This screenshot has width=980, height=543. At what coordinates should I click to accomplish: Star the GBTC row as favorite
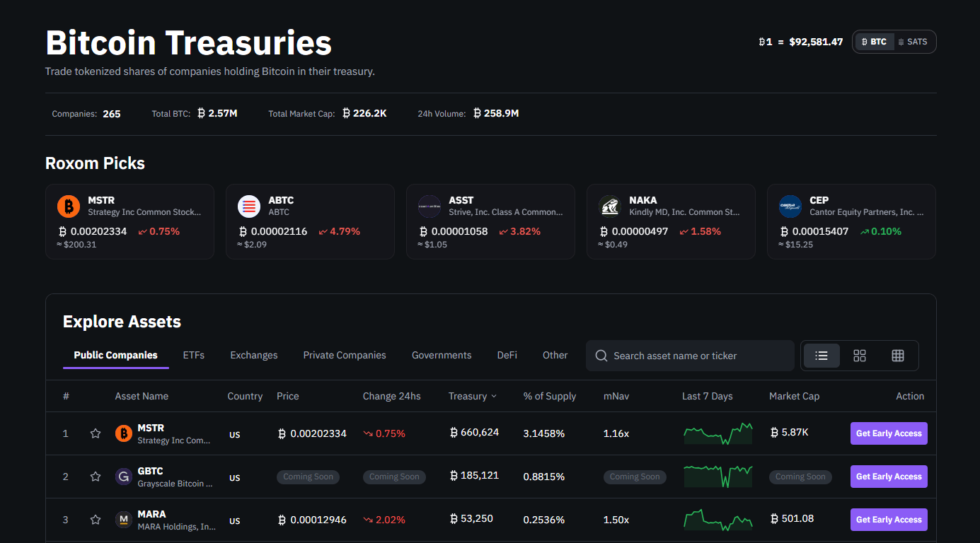pyautogui.click(x=96, y=477)
